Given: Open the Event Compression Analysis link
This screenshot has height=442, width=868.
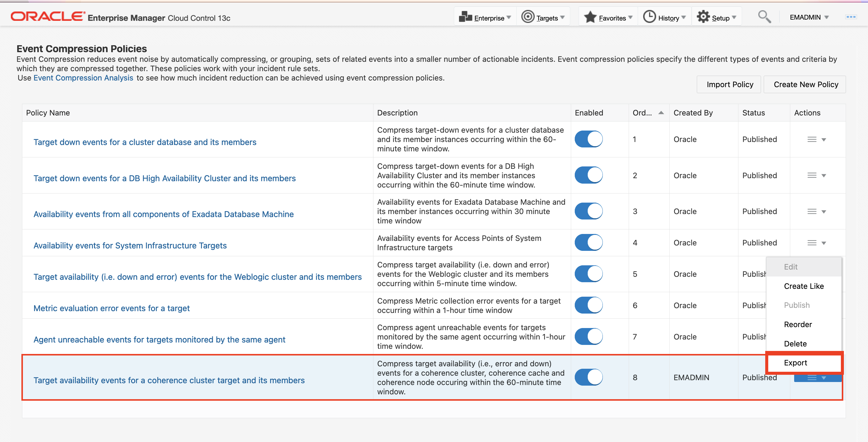Looking at the screenshot, I should tap(83, 78).
